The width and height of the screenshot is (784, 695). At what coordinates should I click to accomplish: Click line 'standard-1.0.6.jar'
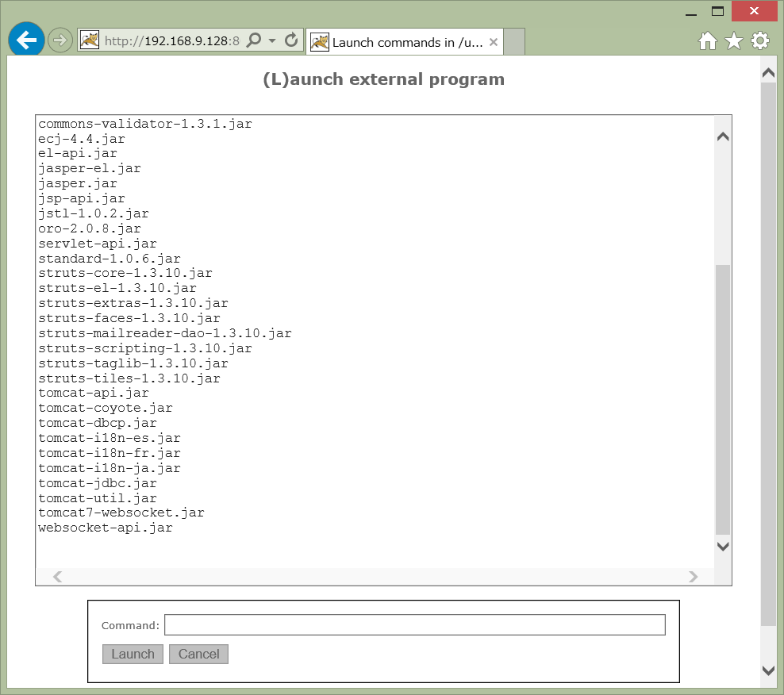[x=110, y=258]
